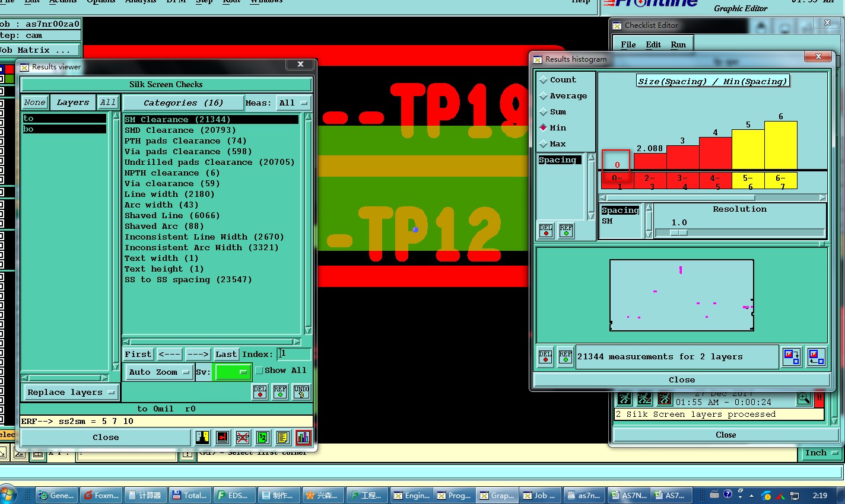Click the next arrow button
This screenshot has width=845, height=504.
pos(198,354)
